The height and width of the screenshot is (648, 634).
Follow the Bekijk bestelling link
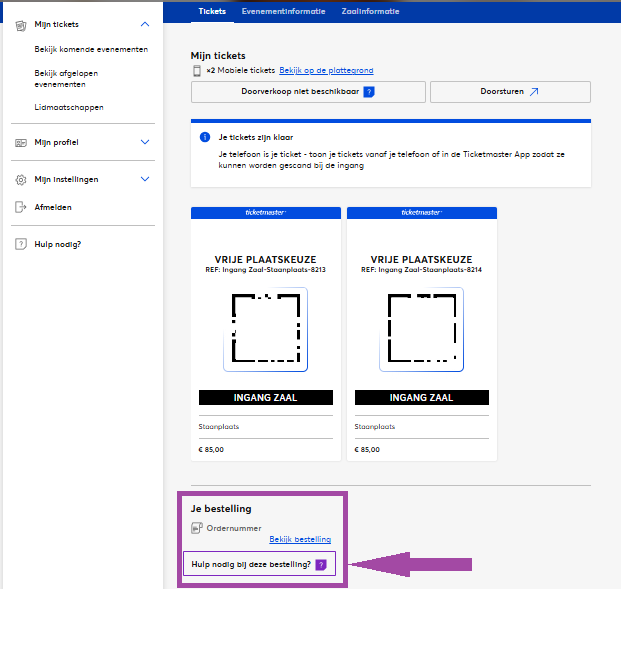pyautogui.click(x=300, y=539)
